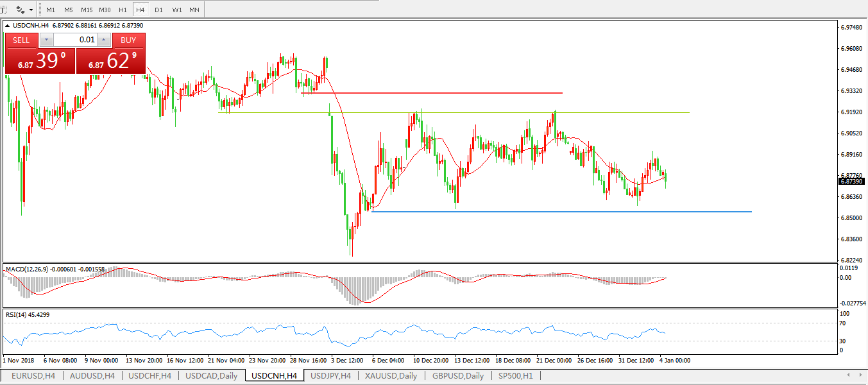Switch to the M1 timeframe

coord(51,10)
